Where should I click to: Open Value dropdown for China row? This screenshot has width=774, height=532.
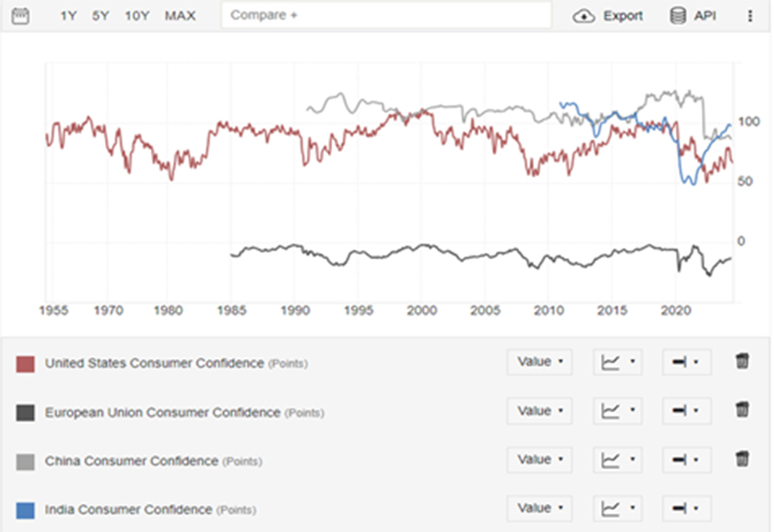coord(539,460)
